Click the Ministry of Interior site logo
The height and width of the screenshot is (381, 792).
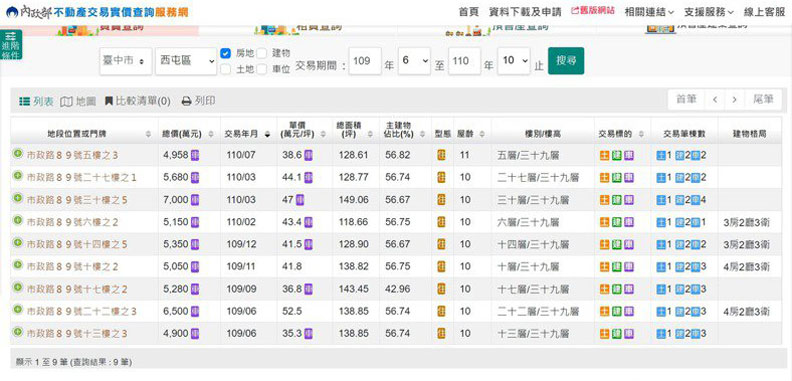tap(97, 11)
